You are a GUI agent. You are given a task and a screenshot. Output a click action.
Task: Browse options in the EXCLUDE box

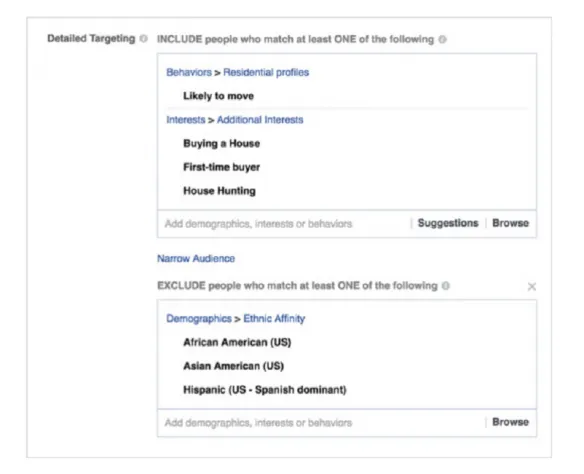point(510,422)
